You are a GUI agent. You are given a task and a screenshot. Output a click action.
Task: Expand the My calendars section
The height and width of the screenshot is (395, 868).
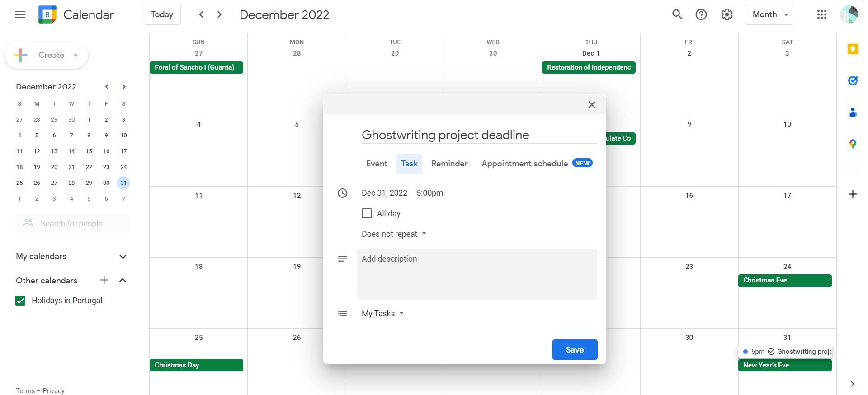pos(123,257)
